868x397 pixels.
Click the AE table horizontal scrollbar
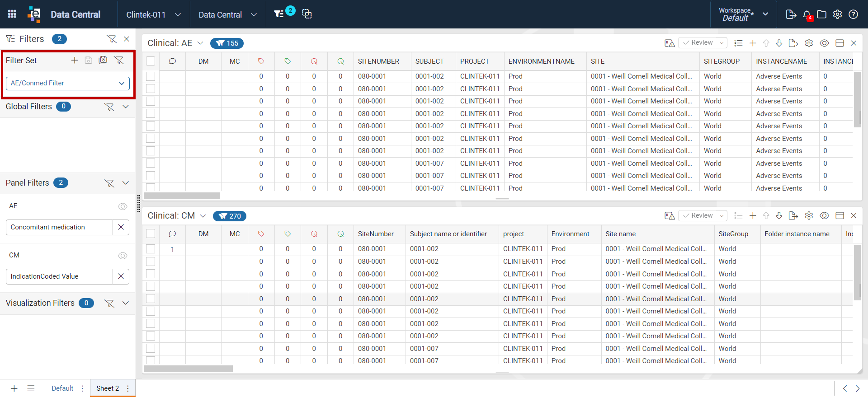[182, 196]
